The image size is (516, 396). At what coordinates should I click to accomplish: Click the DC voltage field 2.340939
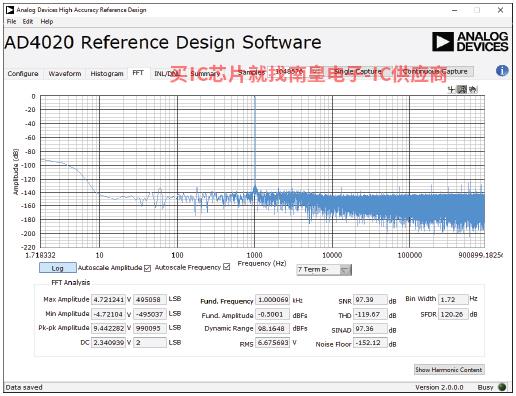[x=108, y=342]
